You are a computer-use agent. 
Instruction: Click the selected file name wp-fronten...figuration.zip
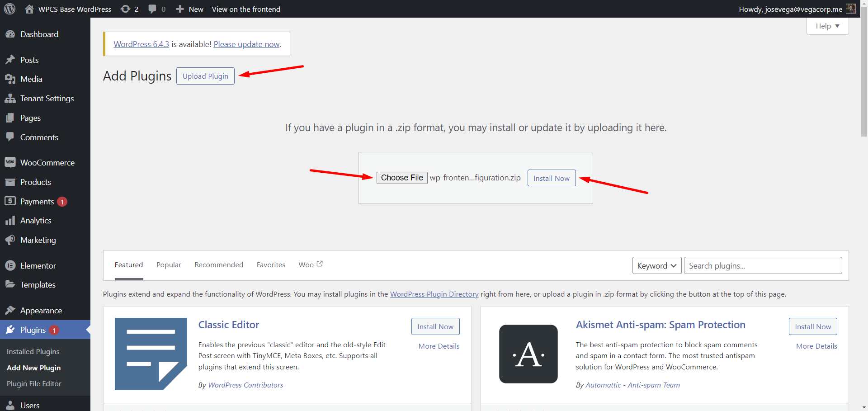475,178
